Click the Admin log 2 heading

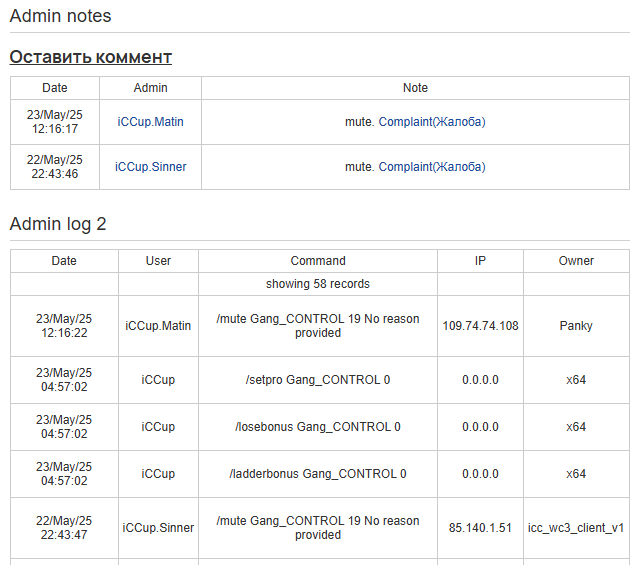tap(58, 224)
